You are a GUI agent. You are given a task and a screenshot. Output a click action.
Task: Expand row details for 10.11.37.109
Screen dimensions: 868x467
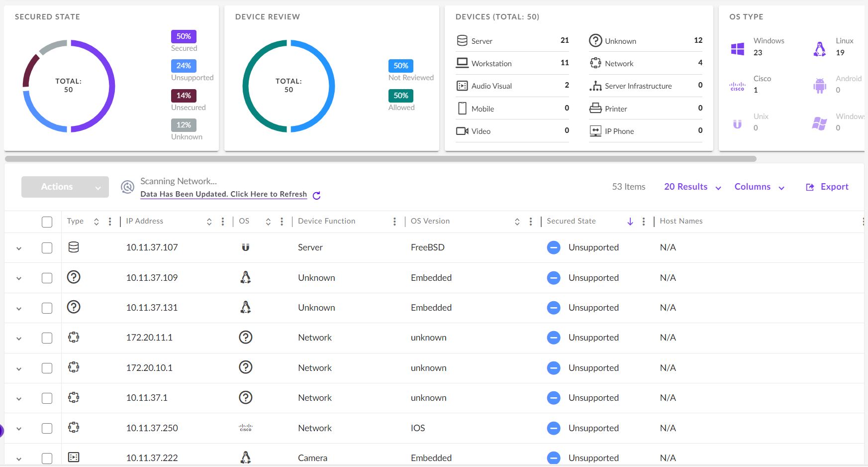click(x=19, y=278)
